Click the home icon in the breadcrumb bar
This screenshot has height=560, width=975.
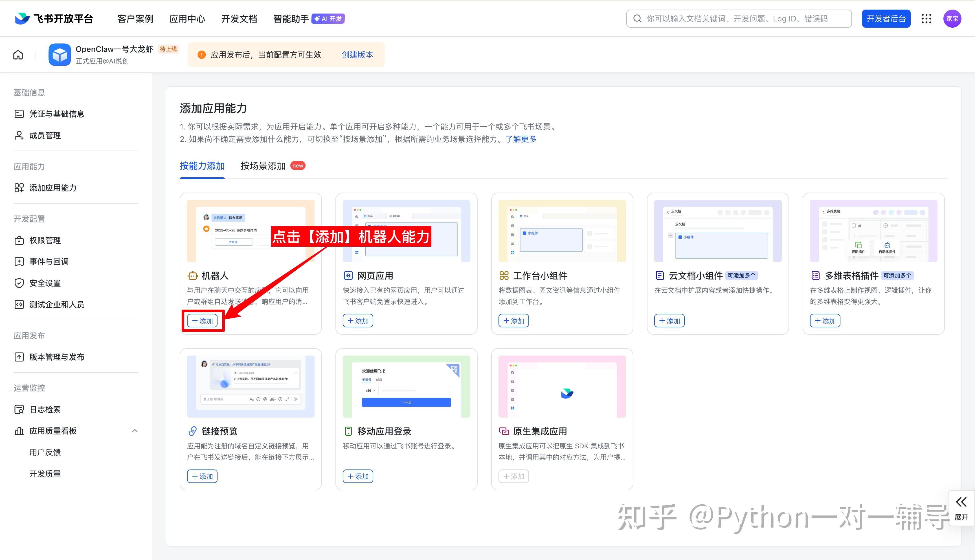pyautogui.click(x=18, y=55)
